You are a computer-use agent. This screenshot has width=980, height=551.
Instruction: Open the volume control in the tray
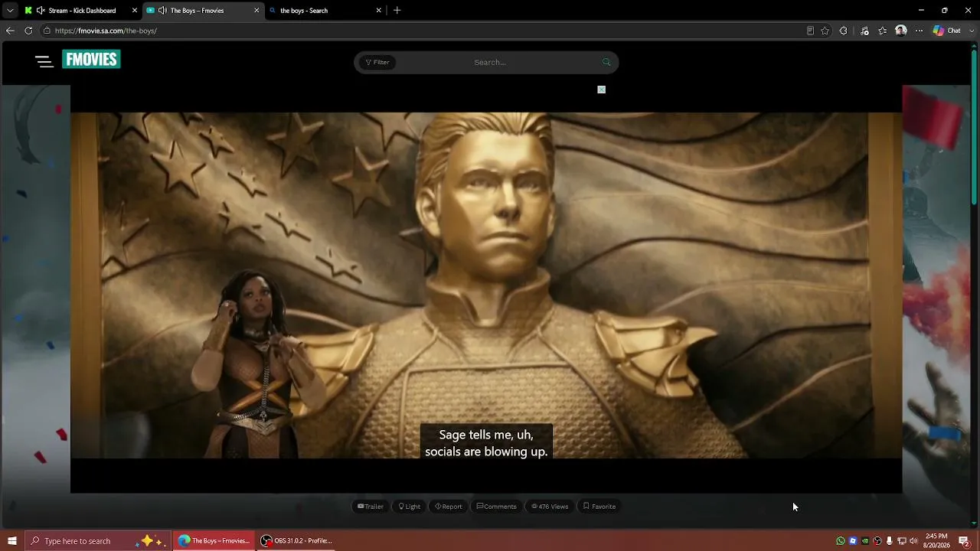click(x=913, y=541)
